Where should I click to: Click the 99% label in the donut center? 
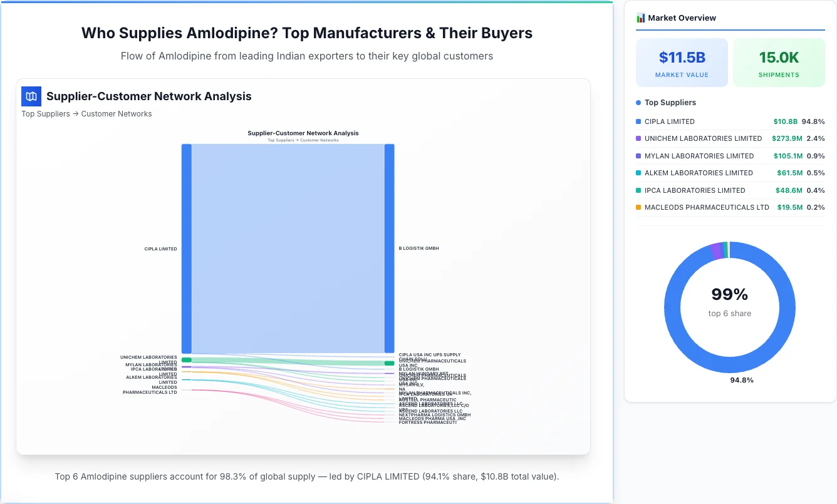click(x=730, y=294)
